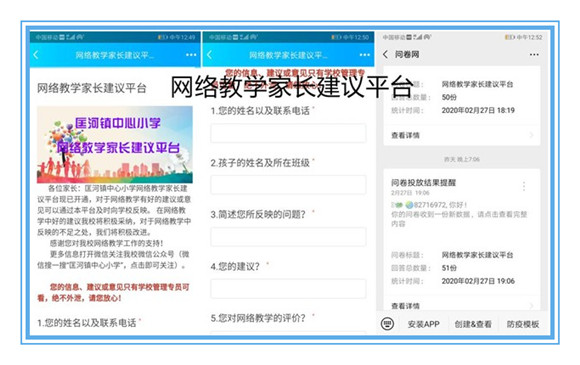
Task: Open three-dot menu on first phone screen
Action: (191, 55)
